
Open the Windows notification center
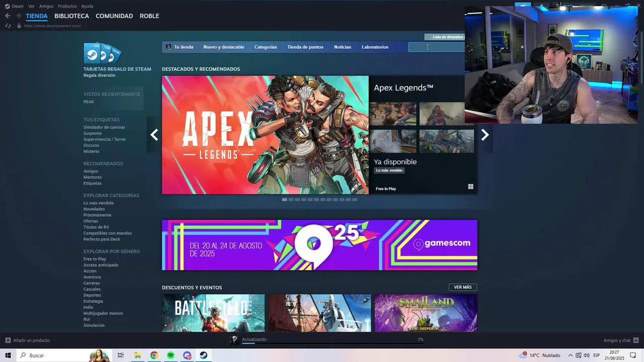tap(633, 355)
